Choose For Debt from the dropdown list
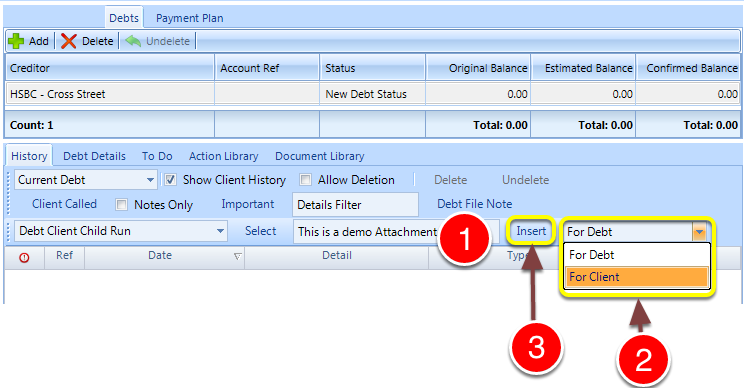 [636, 255]
